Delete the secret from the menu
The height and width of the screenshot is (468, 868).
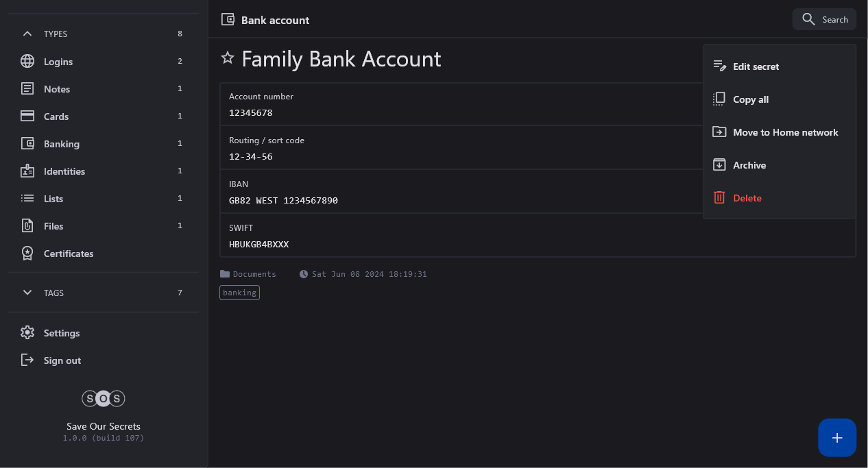[747, 198]
